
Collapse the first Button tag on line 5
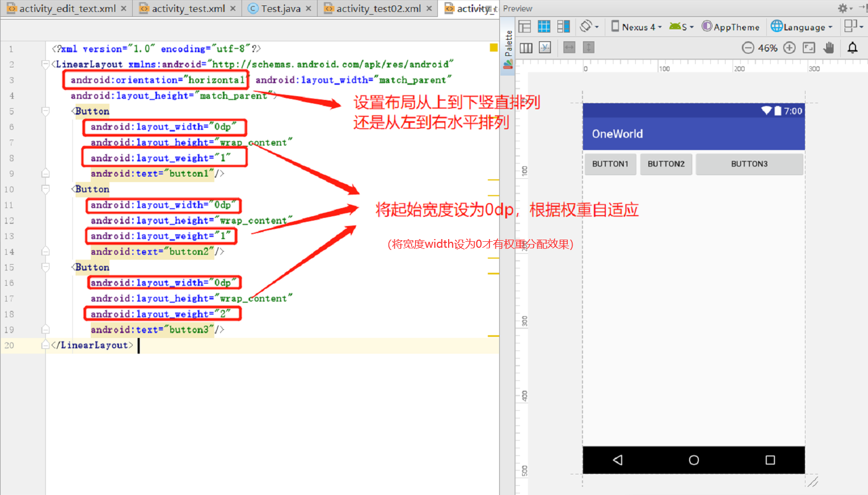pos(46,111)
